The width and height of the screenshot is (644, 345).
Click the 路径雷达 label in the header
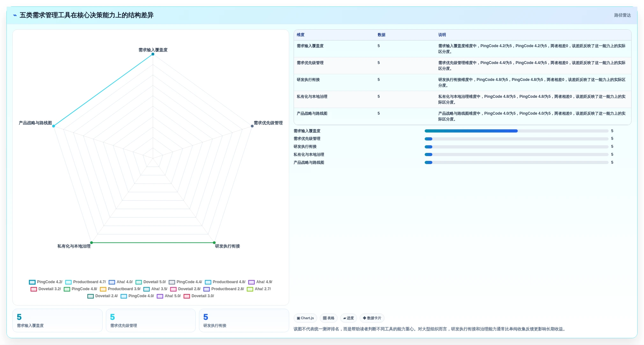[x=622, y=15]
